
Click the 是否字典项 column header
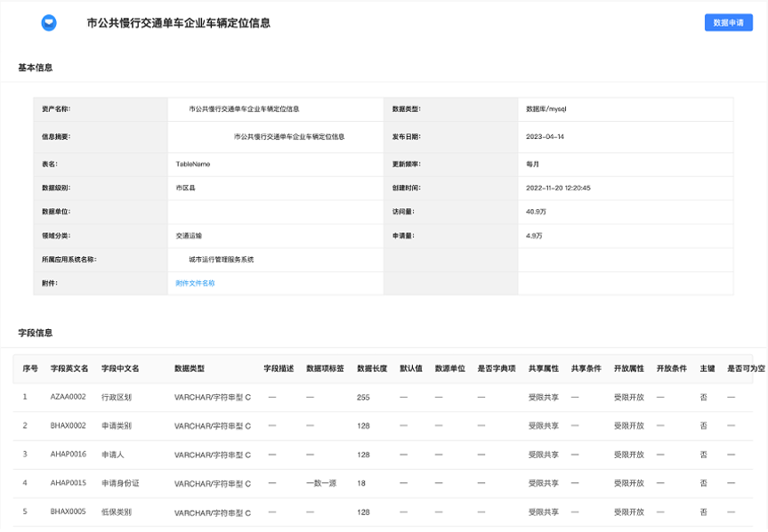pos(497,368)
